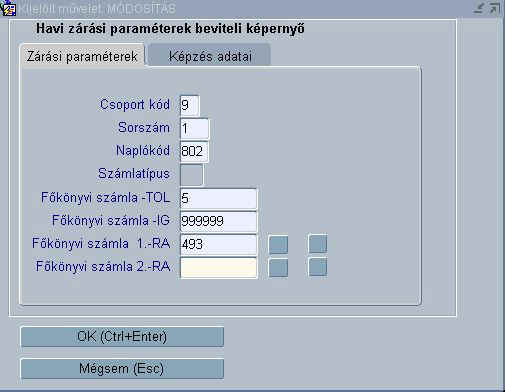Confirm with OK (Ctrl+Enter) button
The image size is (505, 392).
122,337
